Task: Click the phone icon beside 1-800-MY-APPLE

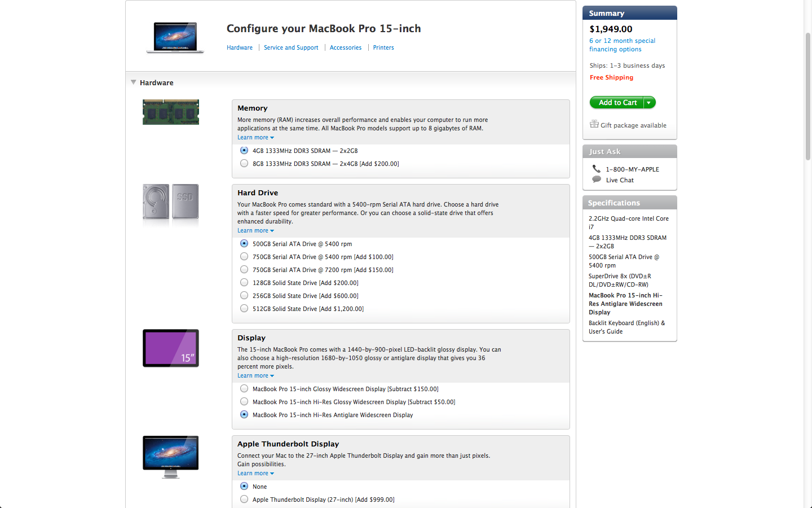Action: point(597,169)
